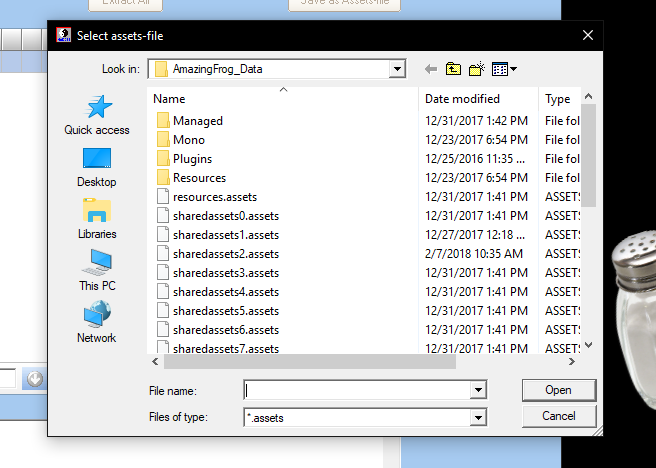Select the Mono folder
The width and height of the screenshot is (656, 468).
189,140
